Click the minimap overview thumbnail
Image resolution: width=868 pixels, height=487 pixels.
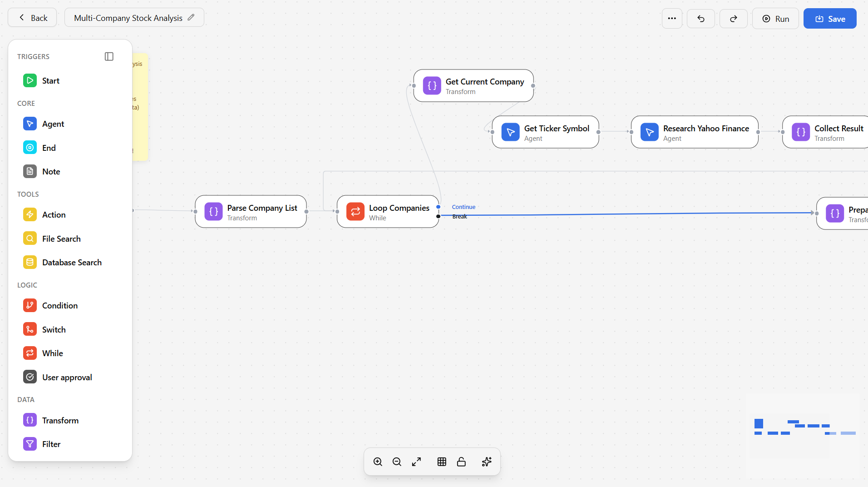tap(803, 427)
